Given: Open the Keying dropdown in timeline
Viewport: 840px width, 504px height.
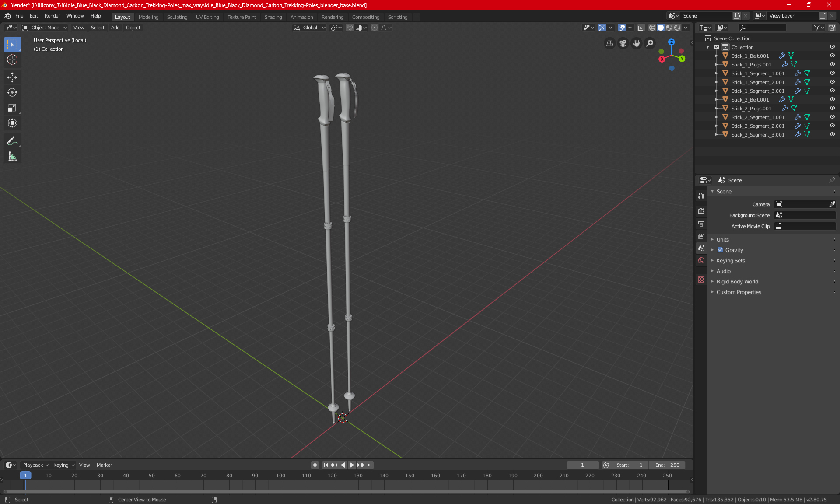Looking at the screenshot, I should [x=64, y=465].
